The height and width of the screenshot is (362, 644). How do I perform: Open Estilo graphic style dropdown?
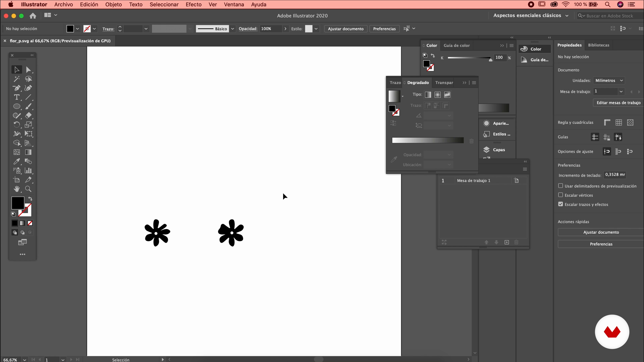coord(316,29)
